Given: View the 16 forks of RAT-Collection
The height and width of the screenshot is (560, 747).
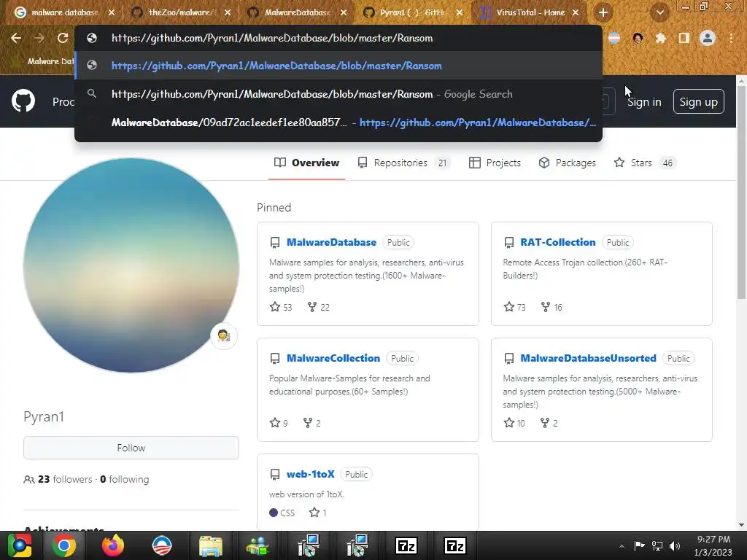Looking at the screenshot, I should pos(551,307).
